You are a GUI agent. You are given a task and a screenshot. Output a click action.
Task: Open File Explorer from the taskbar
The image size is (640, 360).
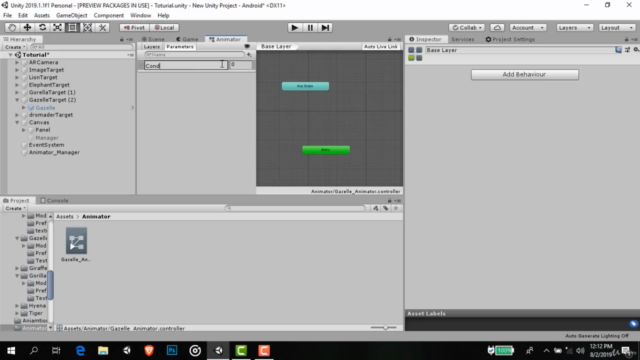pyautogui.click(x=103, y=351)
